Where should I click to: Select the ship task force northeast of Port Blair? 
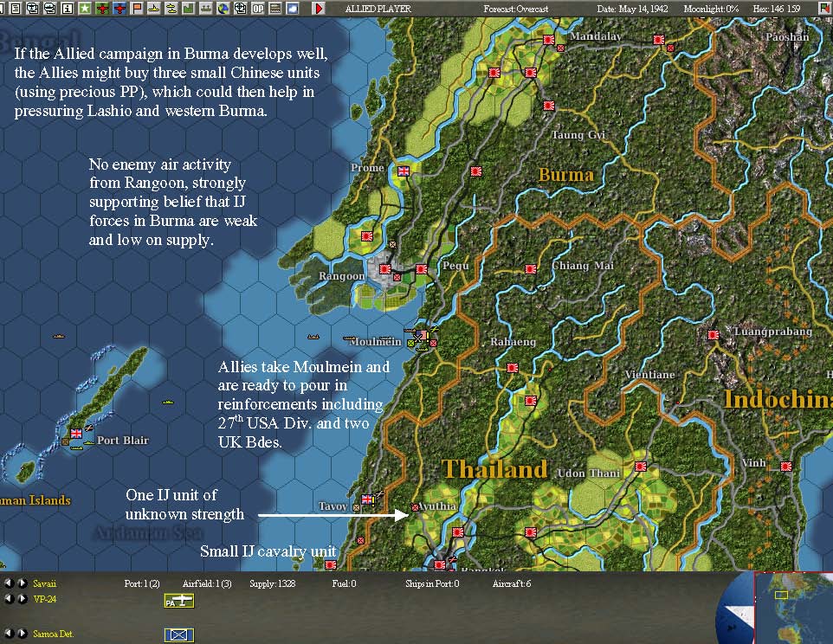point(168,402)
